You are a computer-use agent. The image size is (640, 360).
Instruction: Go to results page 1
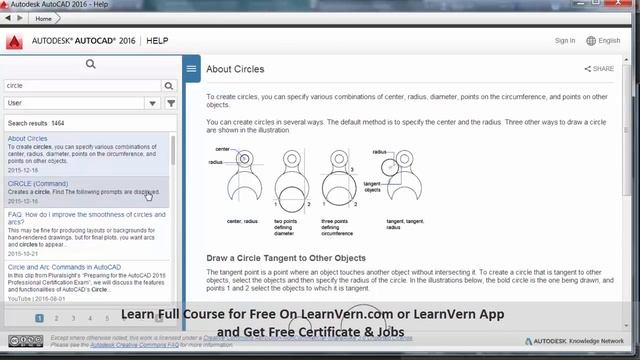pyautogui.click(x=39, y=318)
